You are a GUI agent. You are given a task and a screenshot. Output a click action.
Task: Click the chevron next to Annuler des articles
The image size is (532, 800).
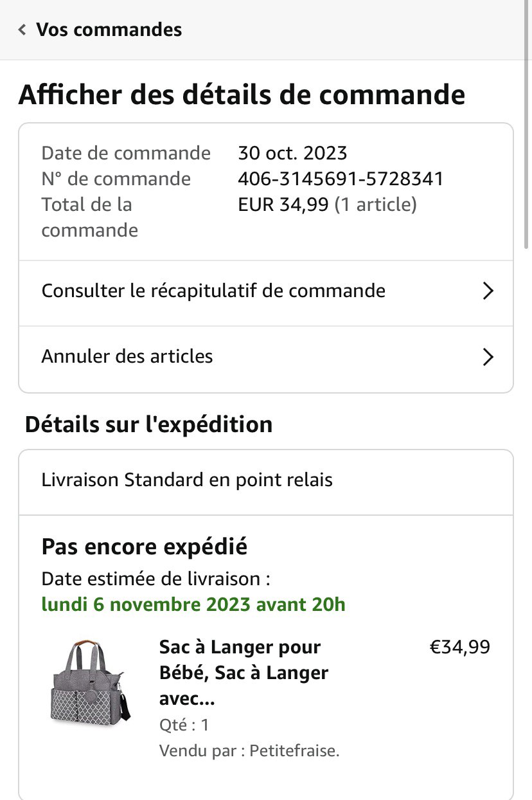pyautogui.click(x=488, y=356)
